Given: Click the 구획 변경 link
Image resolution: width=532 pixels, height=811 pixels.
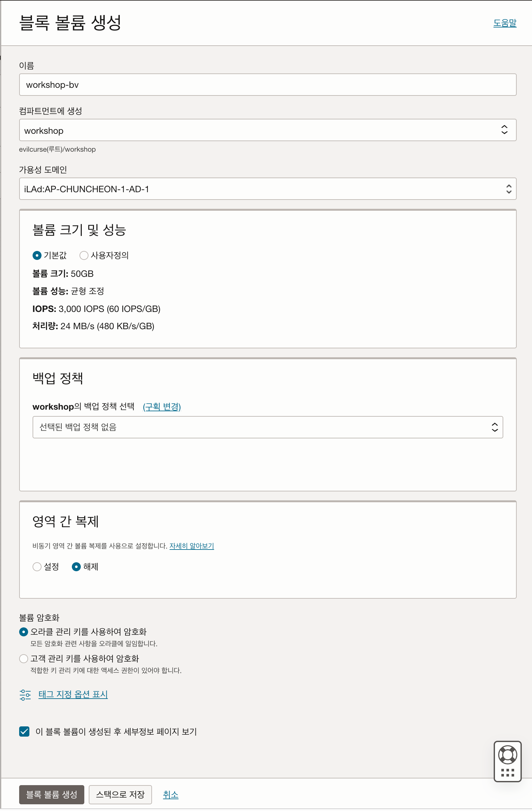Looking at the screenshot, I should point(162,406).
